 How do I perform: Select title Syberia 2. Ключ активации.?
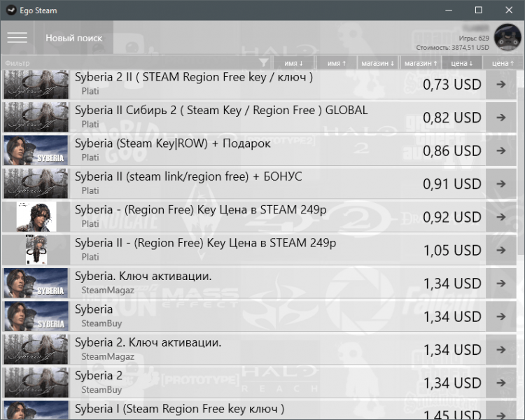click(x=148, y=342)
